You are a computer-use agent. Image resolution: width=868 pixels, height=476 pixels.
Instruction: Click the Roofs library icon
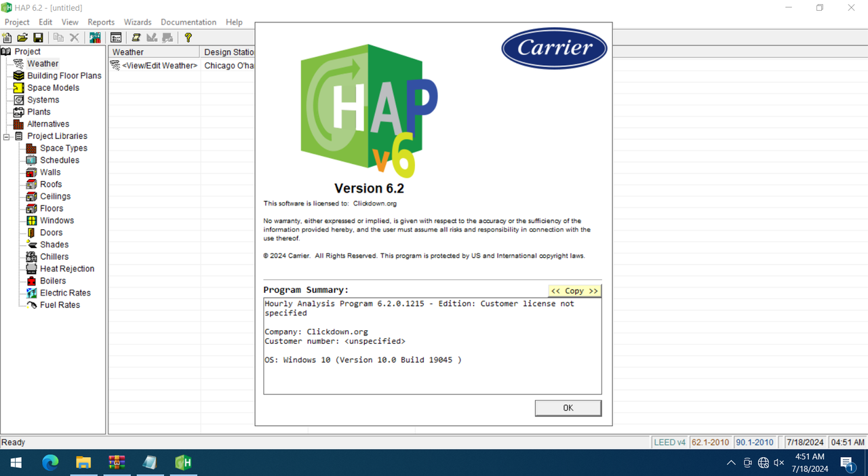tap(31, 184)
